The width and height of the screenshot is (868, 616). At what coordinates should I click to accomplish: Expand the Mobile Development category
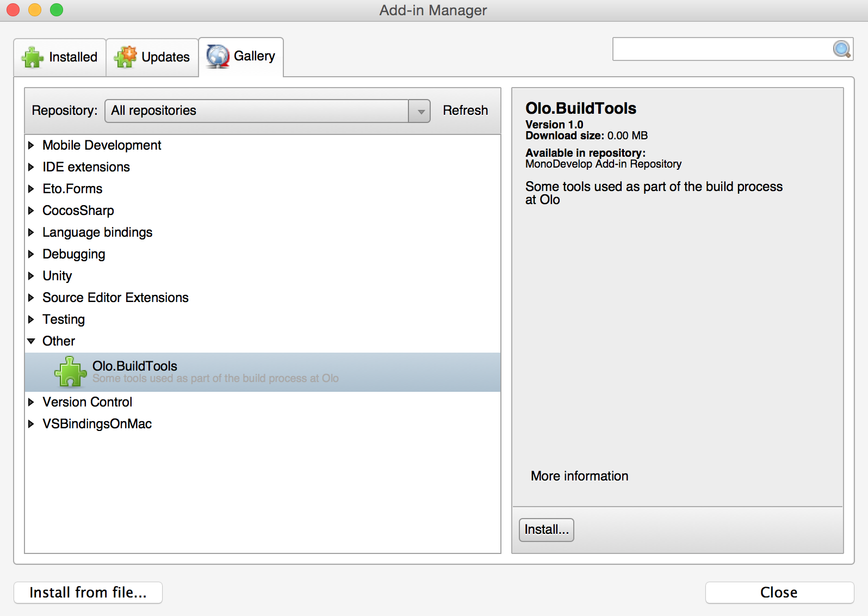tap(31, 145)
